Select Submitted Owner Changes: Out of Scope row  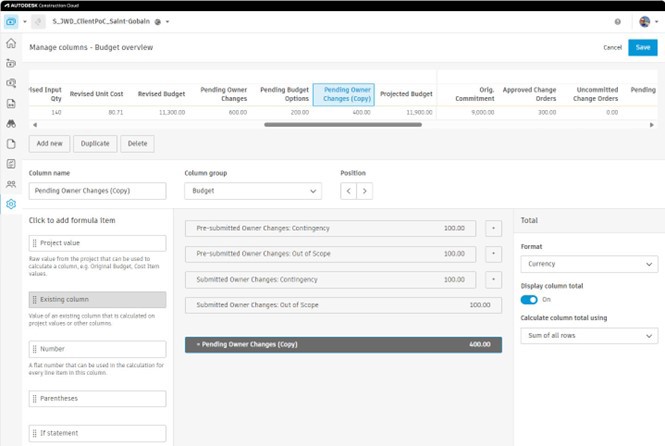pos(344,305)
